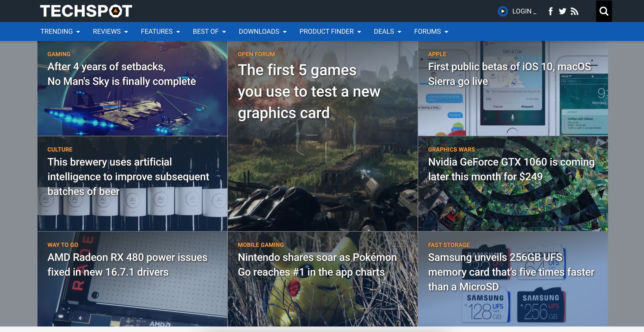
Task: Go home via the TechSpot logo
Action: 86,11
